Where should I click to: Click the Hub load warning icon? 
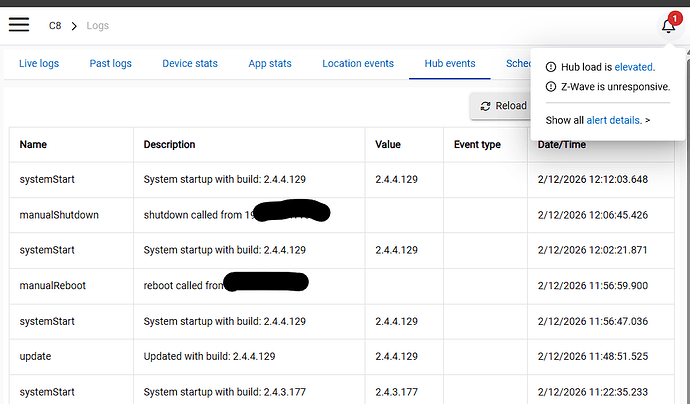pyautogui.click(x=551, y=67)
